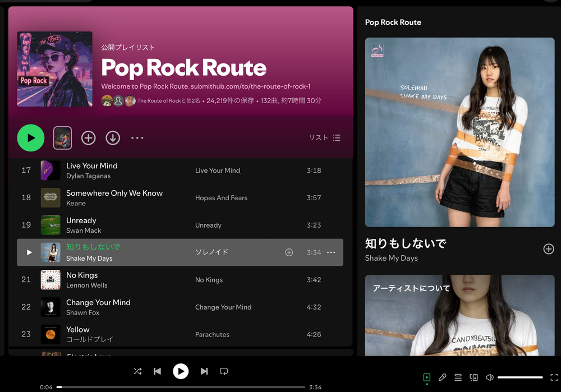Open artist Shawn Fox
561x392 pixels.
click(83, 312)
